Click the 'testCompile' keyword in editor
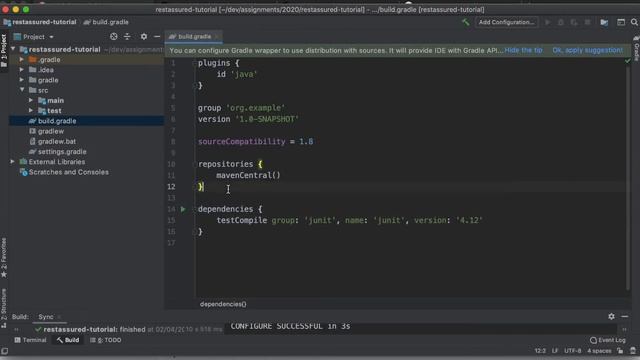The height and width of the screenshot is (360, 640). [242, 220]
